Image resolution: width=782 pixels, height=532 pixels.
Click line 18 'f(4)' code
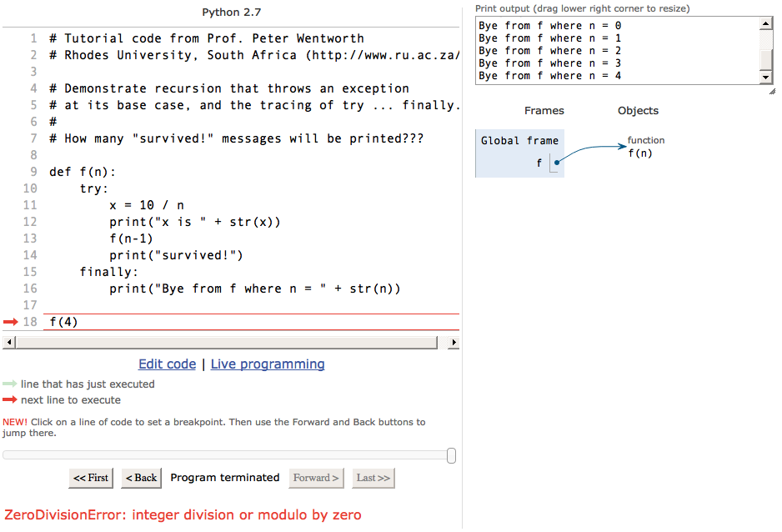click(64, 322)
